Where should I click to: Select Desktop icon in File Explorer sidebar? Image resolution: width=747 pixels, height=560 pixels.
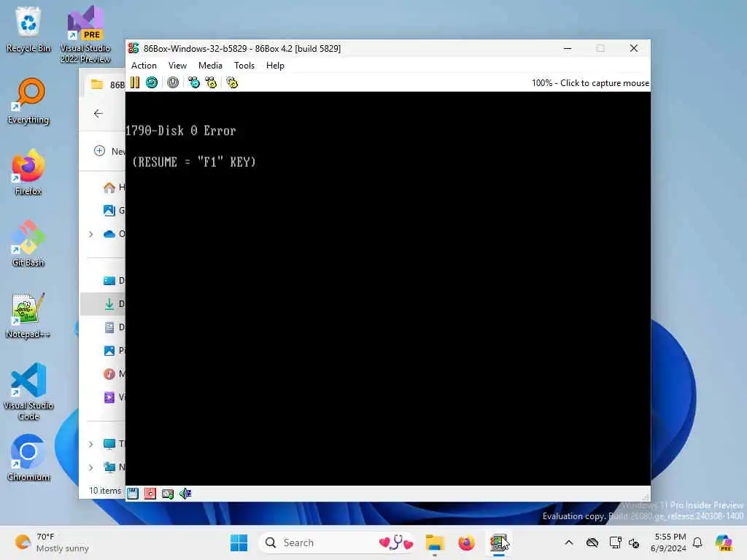coord(109,281)
